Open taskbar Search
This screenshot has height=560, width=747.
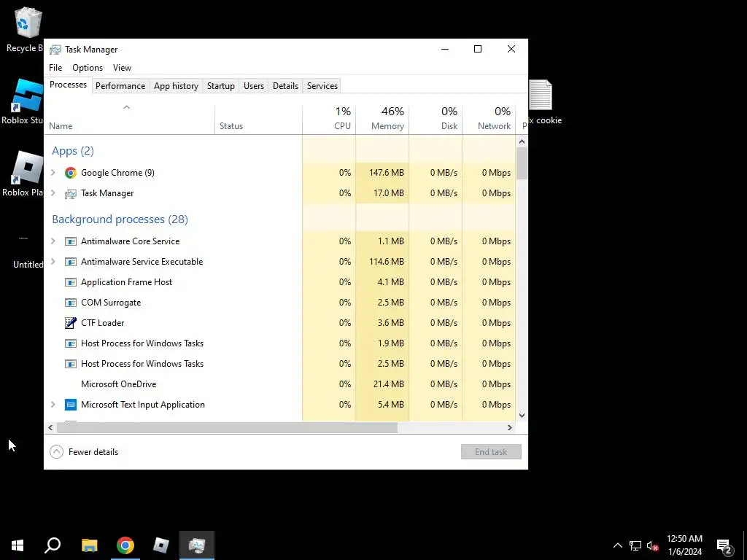(x=53, y=545)
